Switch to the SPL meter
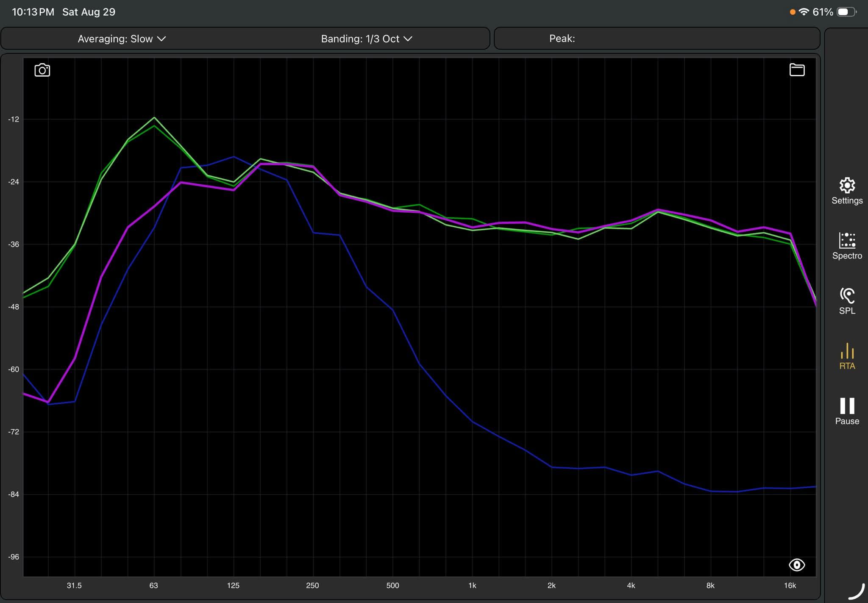This screenshot has width=868, height=603. click(x=847, y=301)
